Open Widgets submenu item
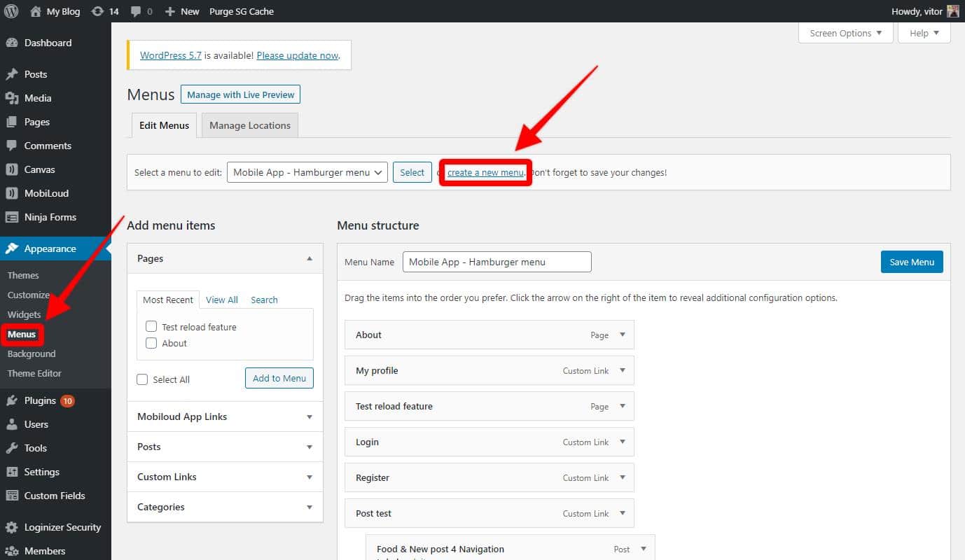The image size is (965, 560). pyautogui.click(x=25, y=314)
